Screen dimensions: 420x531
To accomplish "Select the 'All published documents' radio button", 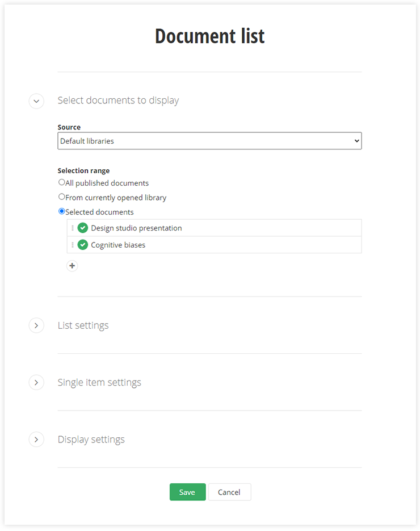I will point(62,183).
